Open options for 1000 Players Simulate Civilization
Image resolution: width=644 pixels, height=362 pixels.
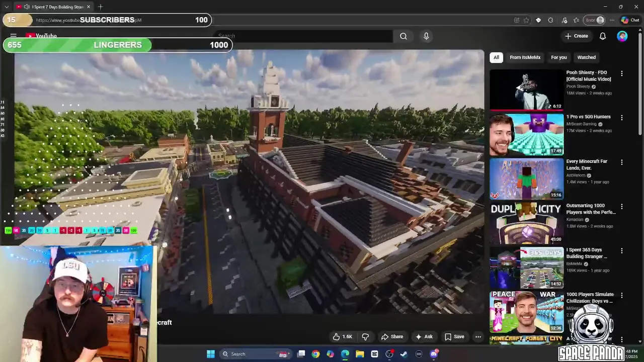click(621, 295)
